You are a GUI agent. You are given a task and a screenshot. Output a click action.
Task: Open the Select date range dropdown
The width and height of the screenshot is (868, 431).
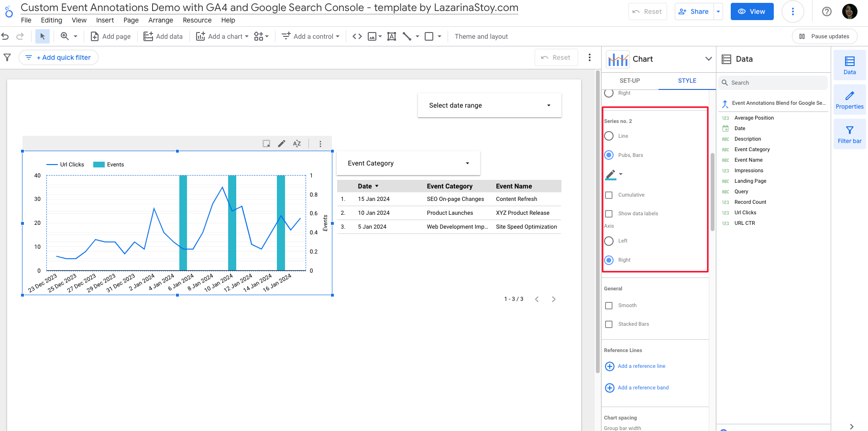pos(489,105)
